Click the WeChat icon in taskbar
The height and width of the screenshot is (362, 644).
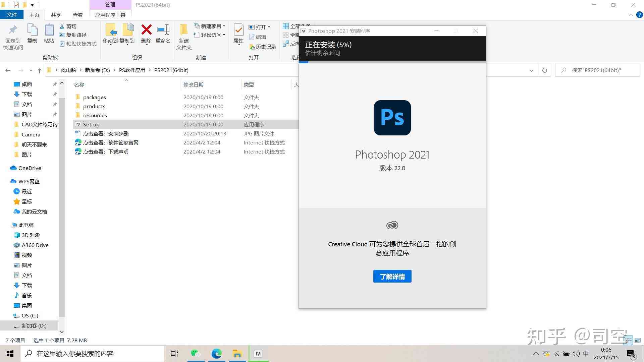coord(196,353)
